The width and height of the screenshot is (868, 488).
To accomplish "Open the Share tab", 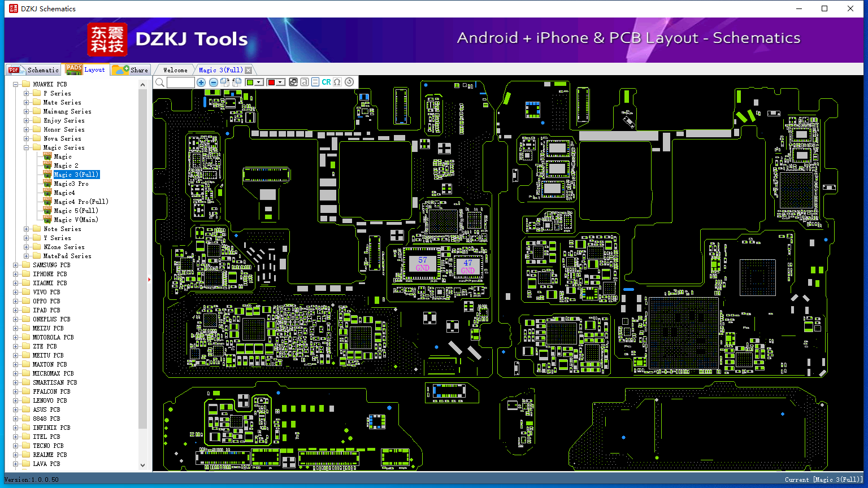I will pos(130,70).
